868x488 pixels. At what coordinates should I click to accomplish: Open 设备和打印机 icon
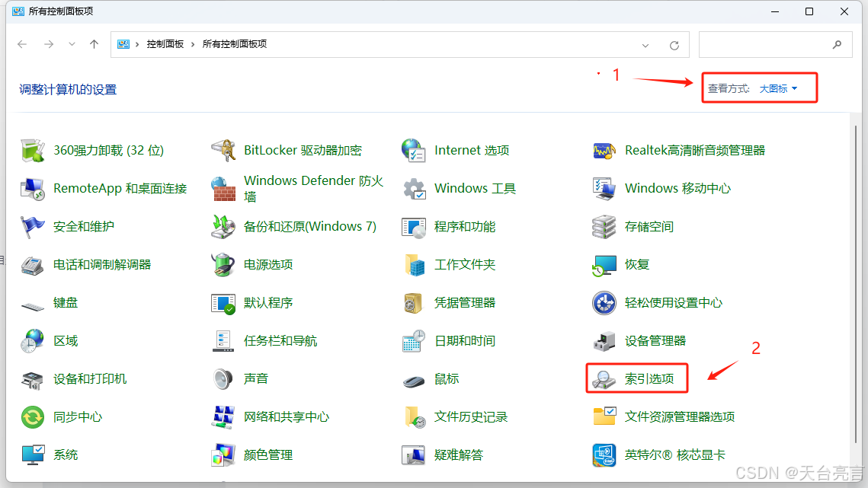(x=33, y=380)
